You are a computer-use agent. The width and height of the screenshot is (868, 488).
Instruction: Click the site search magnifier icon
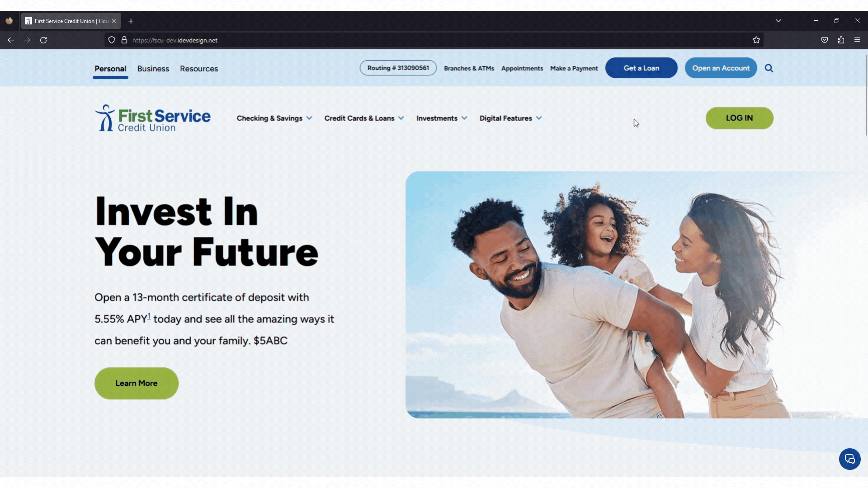pos(769,68)
